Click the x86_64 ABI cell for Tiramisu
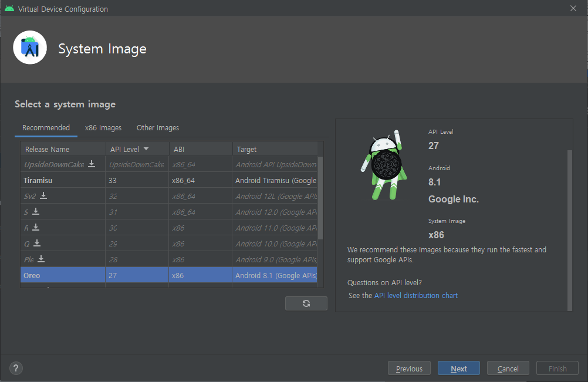Viewport: 588px width, 382px height. click(201, 180)
